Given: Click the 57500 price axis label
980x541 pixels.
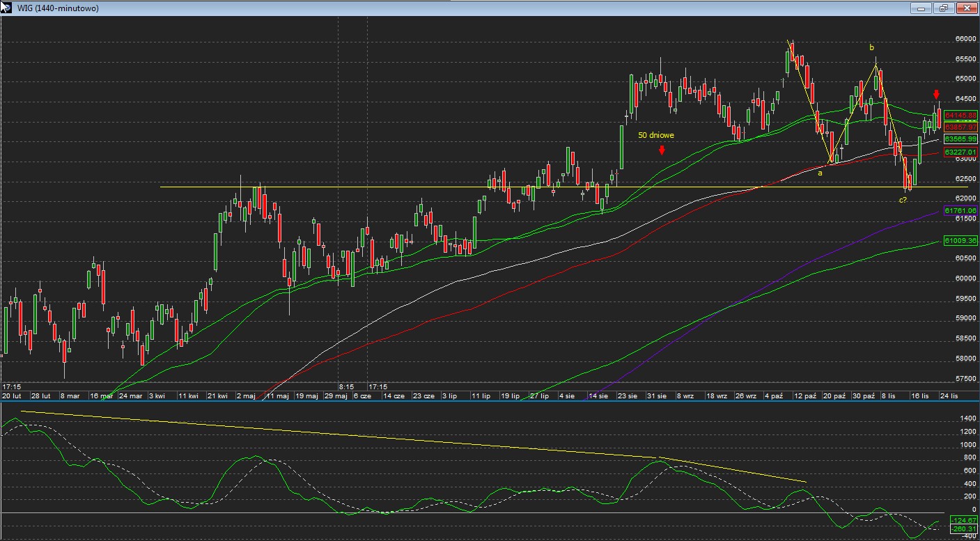Looking at the screenshot, I should (965, 379).
